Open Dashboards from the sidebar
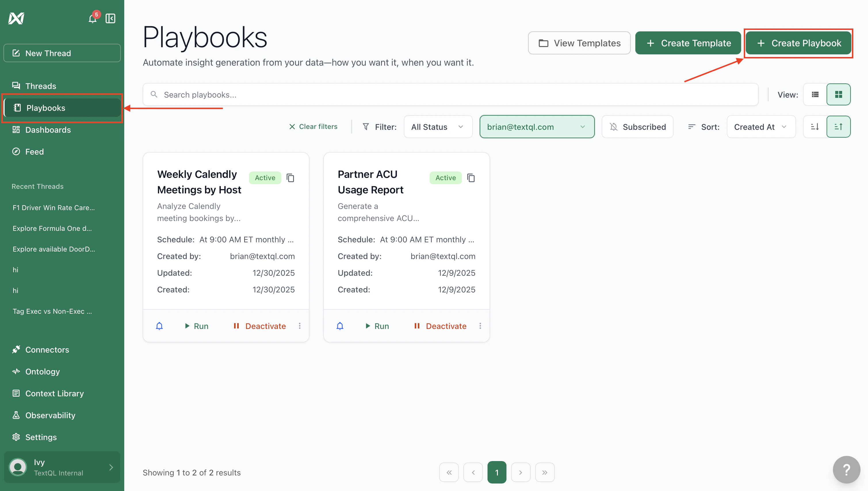 tap(48, 130)
